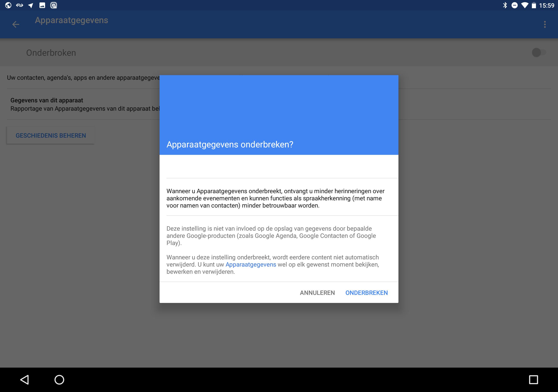Open the recent apps square button
Viewport: 558px width, 392px height.
533,380
